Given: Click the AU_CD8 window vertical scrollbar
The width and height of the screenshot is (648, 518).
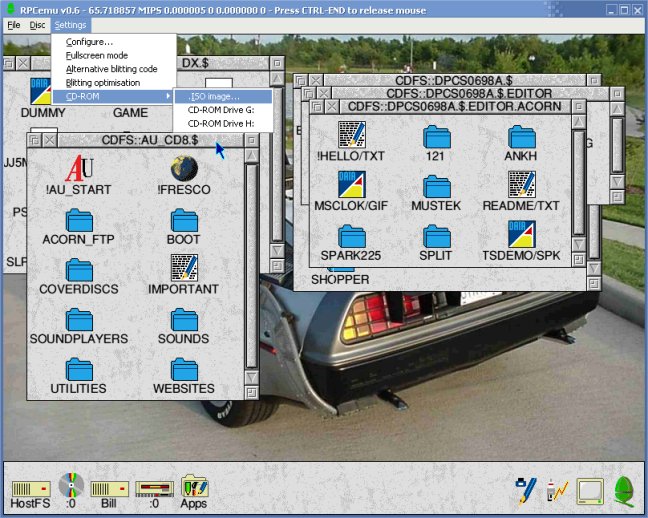Looking at the screenshot, I should 252,270.
